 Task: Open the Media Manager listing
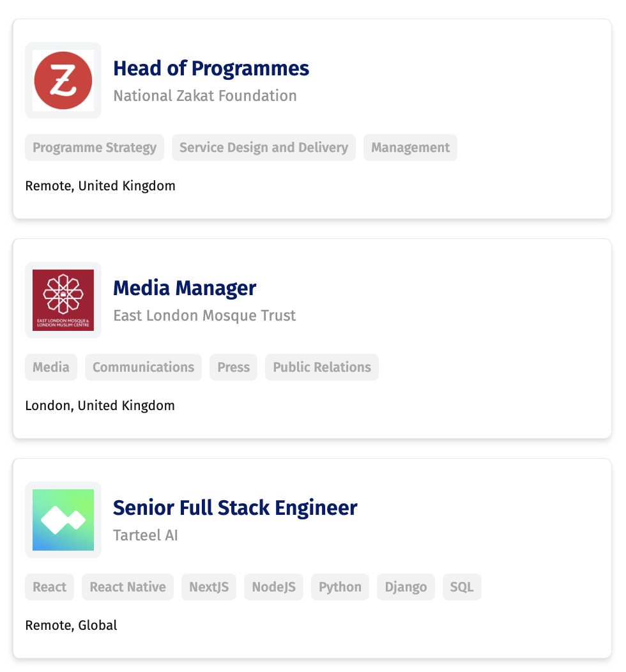[184, 288]
